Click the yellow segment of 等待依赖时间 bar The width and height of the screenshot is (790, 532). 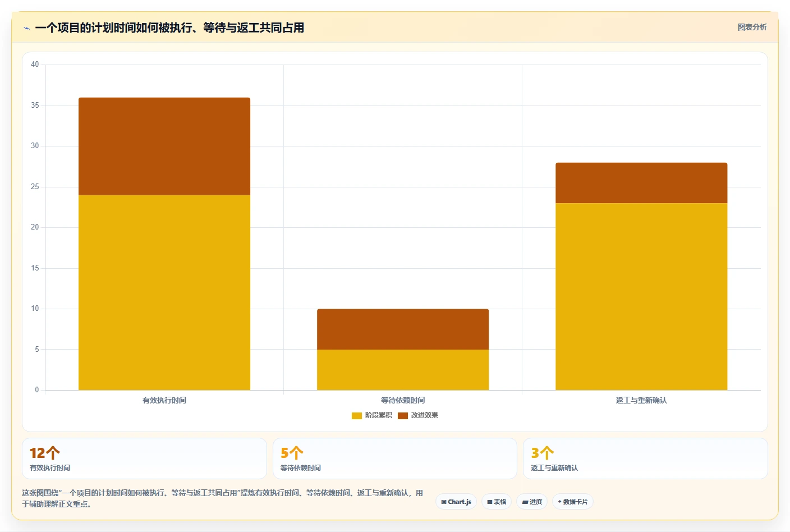pyautogui.click(x=403, y=370)
